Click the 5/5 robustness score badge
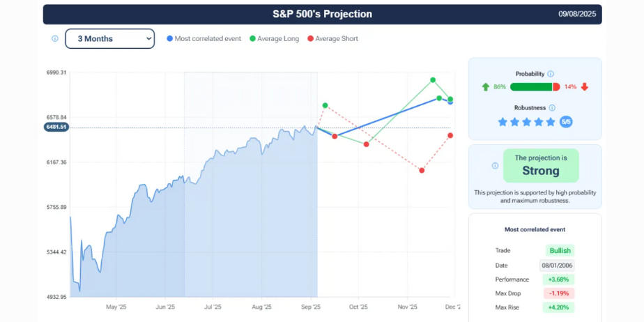This screenshot has width=644, height=322. (x=566, y=122)
